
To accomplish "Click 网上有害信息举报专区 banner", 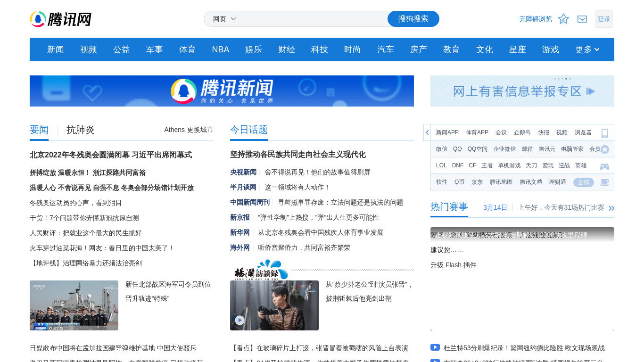I will 522,91.
